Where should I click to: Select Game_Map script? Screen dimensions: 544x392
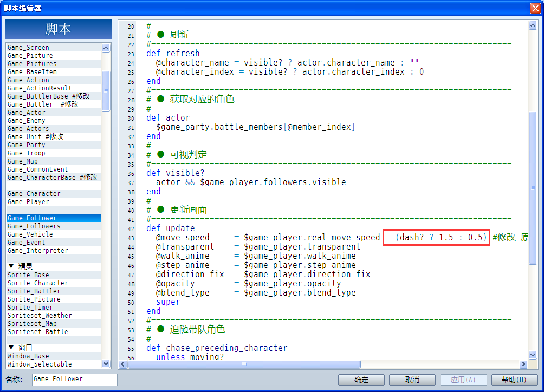click(54, 161)
